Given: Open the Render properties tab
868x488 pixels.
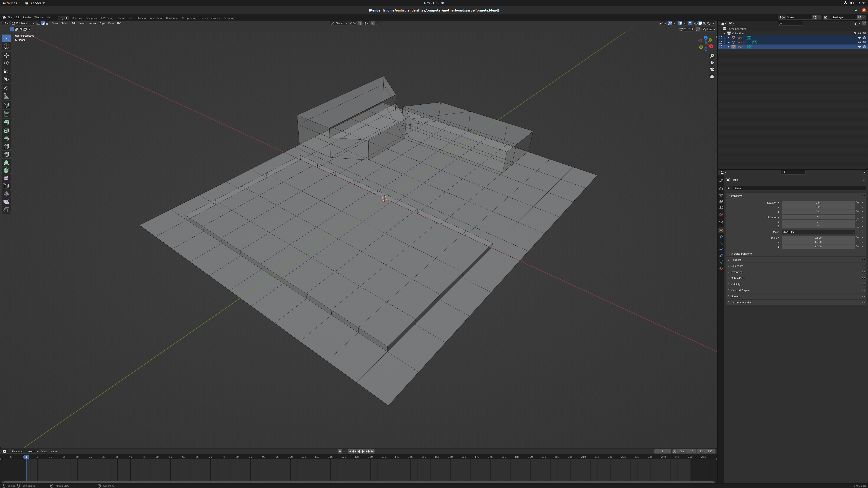Looking at the screenshot, I should click(x=721, y=189).
